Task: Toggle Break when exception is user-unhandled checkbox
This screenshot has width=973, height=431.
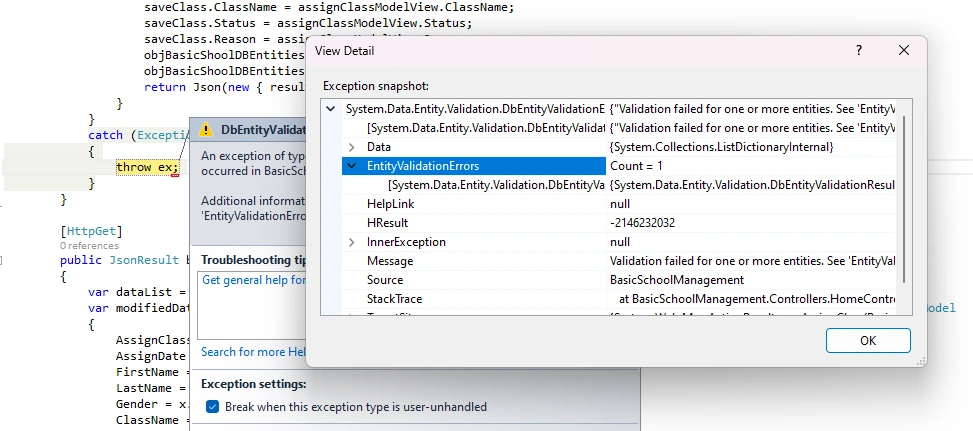Action: click(x=212, y=407)
